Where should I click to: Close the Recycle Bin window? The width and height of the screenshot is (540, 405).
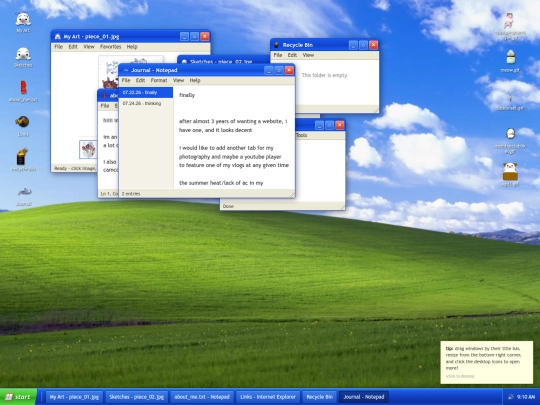pyautogui.click(x=374, y=45)
